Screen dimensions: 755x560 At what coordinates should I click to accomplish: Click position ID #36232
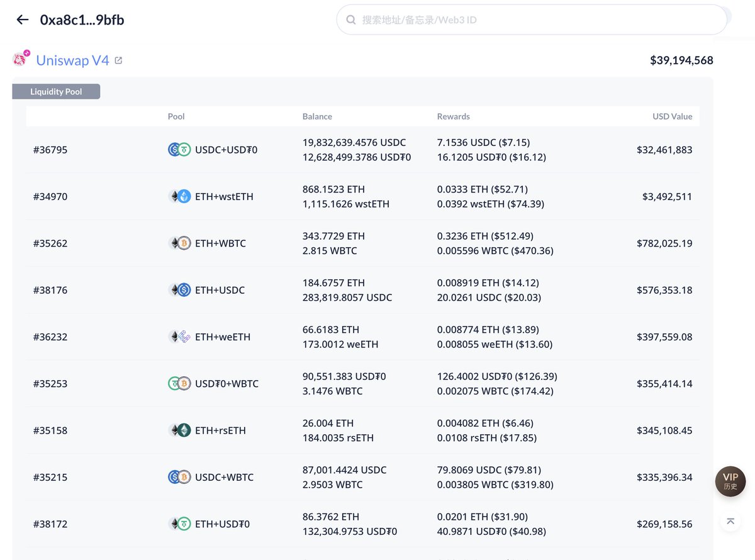point(50,337)
